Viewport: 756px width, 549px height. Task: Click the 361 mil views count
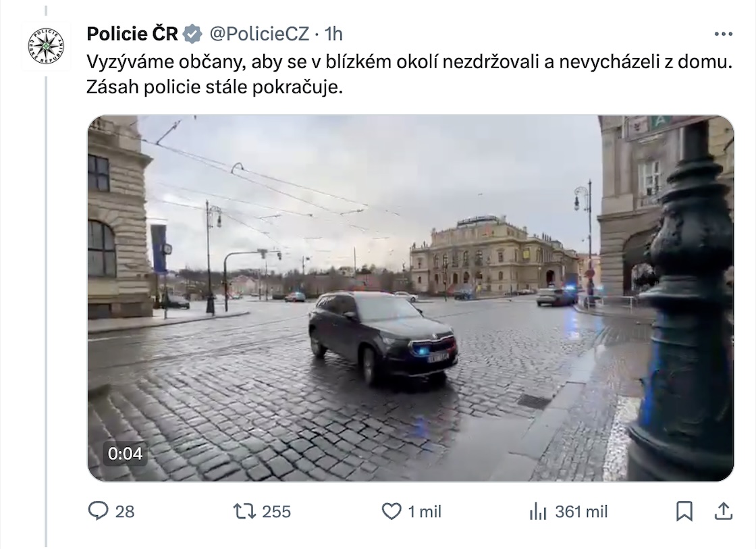[x=581, y=511]
